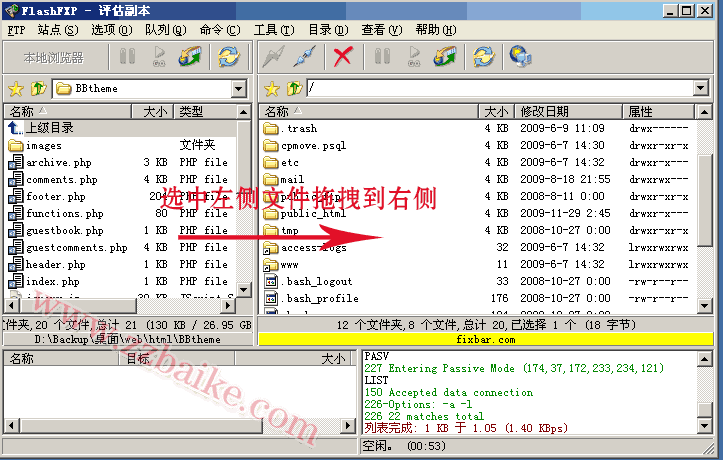Click the local pane pause transfer icon
The width and height of the screenshot is (723, 460).
click(x=127, y=57)
